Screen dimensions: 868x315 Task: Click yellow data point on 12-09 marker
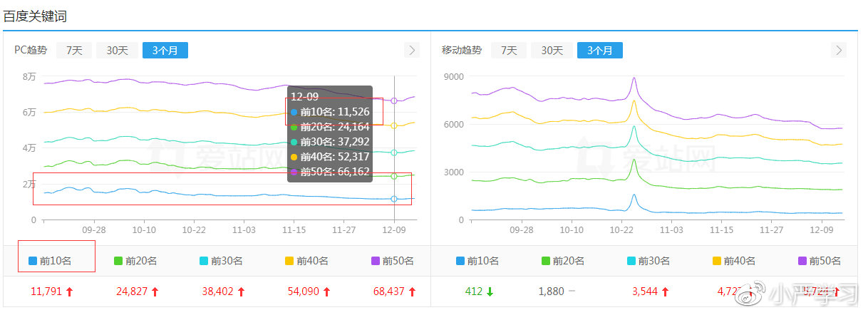pyautogui.click(x=394, y=125)
